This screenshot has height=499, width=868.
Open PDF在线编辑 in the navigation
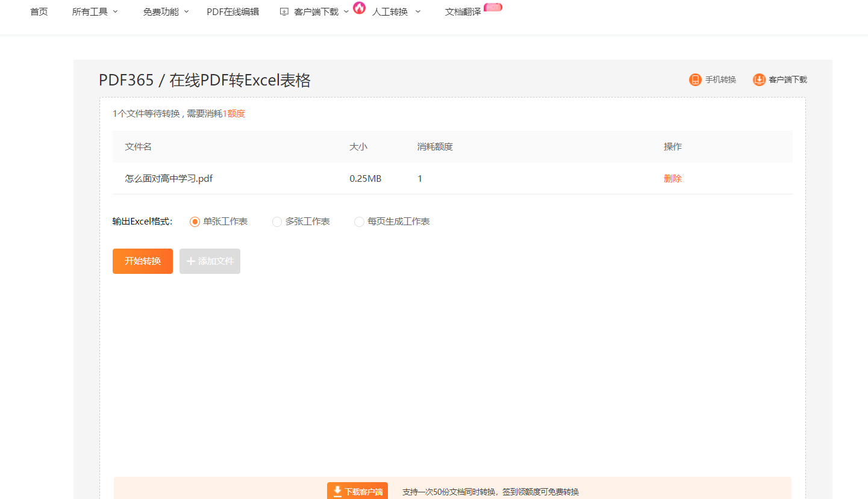click(233, 11)
